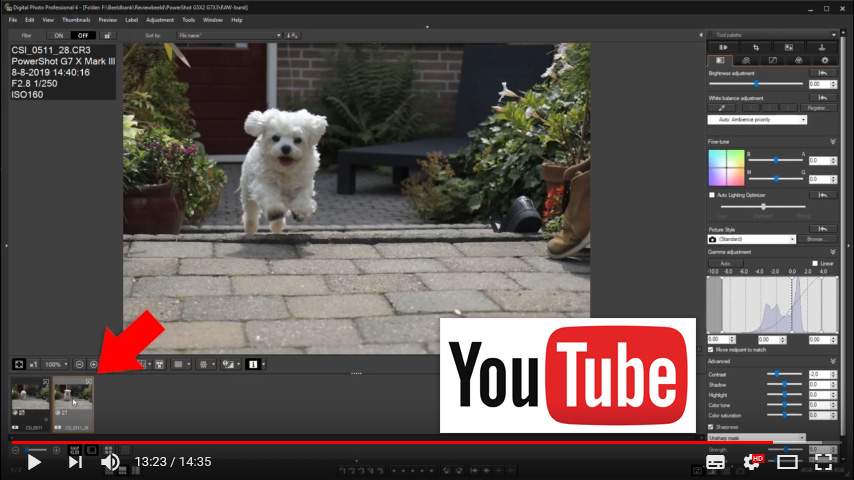Image resolution: width=854 pixels, height=480 pixels.
Task: Click the fit-to-window icon in the preview toolbar
Action: pyautogui.click(x=19, y=364)
